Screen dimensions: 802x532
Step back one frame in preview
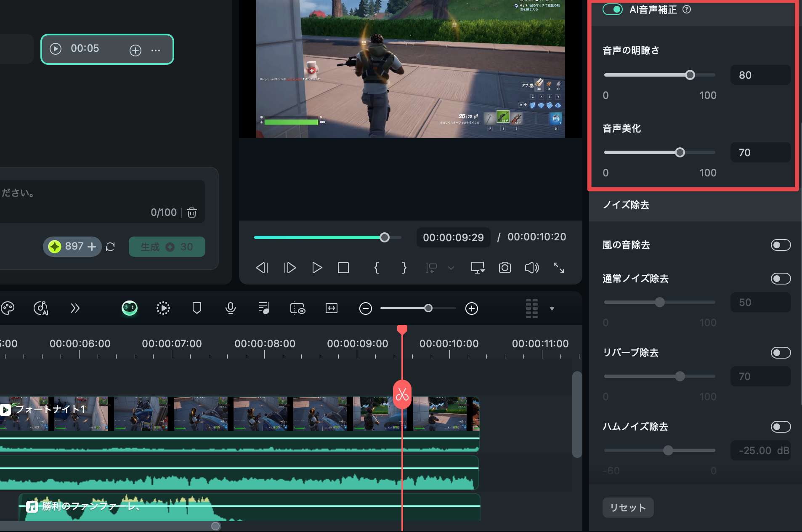pos(262,268)
